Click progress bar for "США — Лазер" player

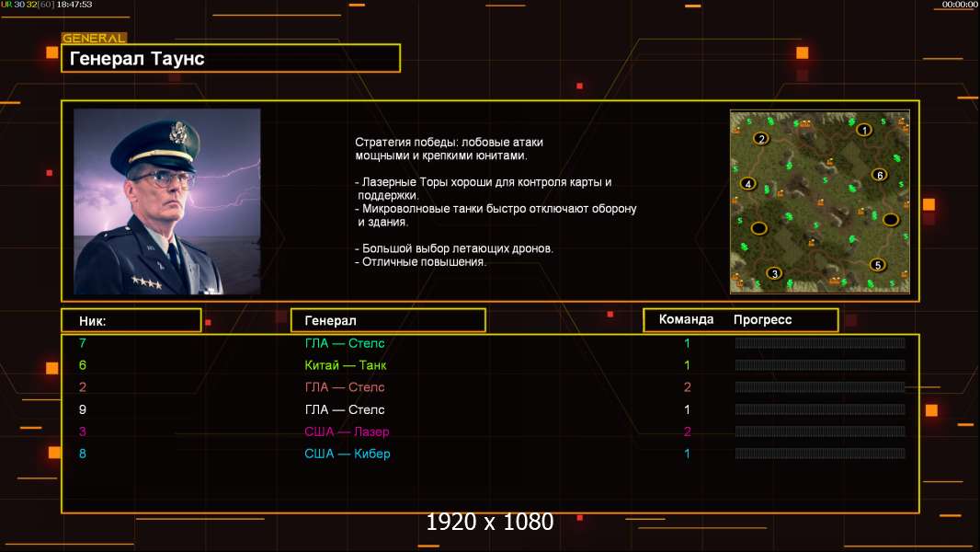pos(820,431)
